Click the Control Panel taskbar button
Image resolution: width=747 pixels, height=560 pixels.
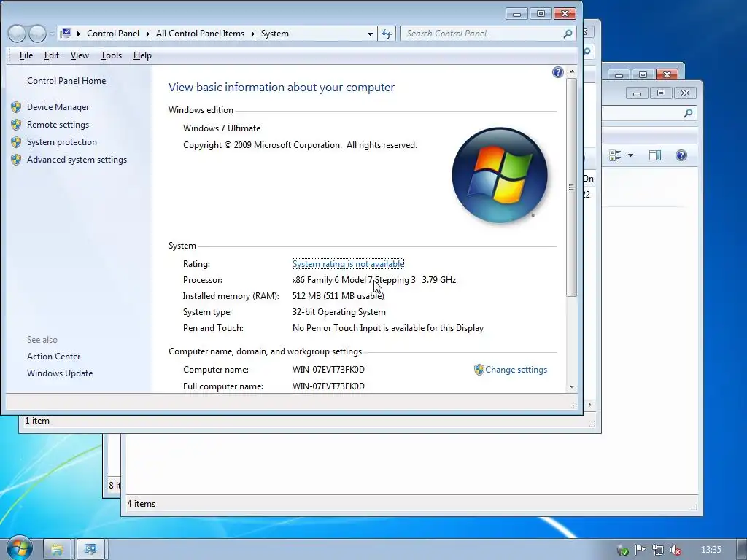(x=90, y=550)
